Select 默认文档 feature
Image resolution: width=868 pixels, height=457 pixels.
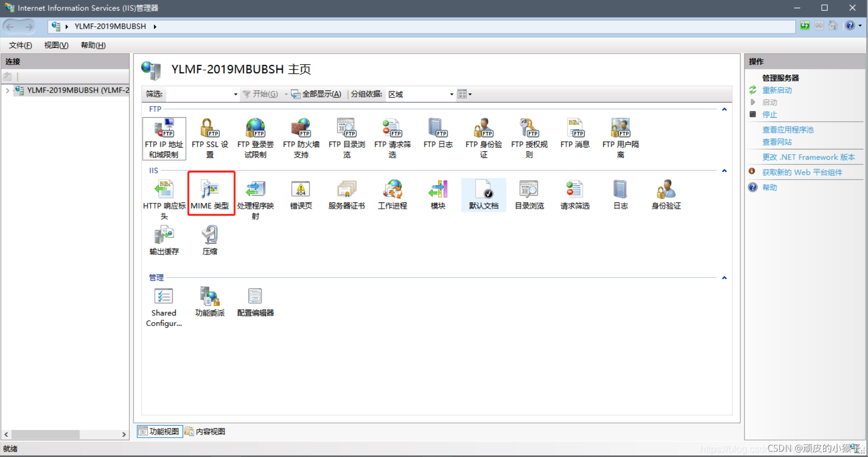[x=483, y=195]
